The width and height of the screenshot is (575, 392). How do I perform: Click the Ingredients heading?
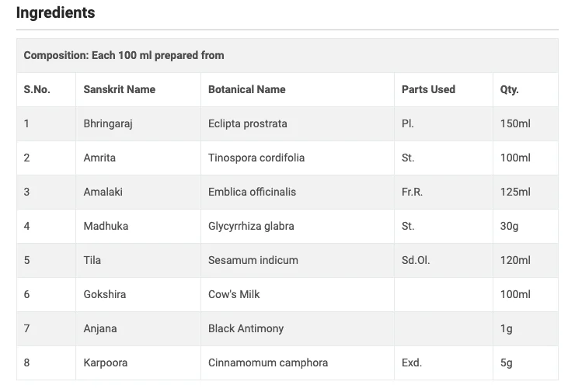pyautogui.click(x=55, y=13)
